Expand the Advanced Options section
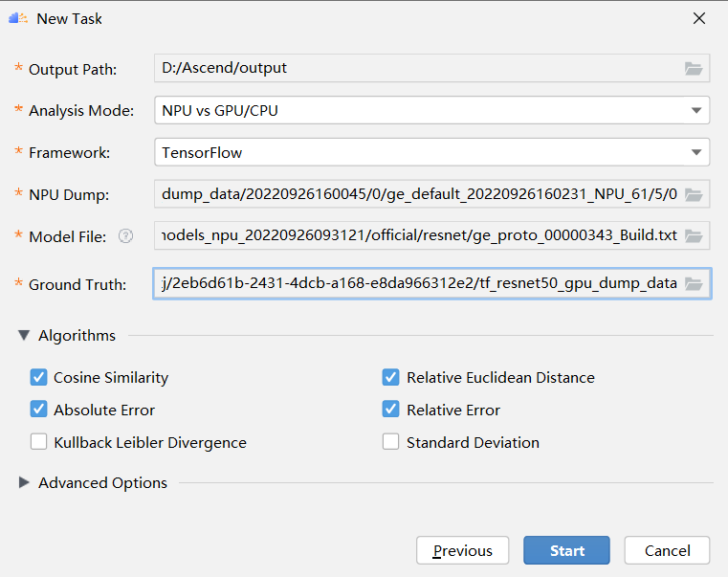The height and width of the screenshot is (577, 728). pyautogui.click(x=24, y=482)
